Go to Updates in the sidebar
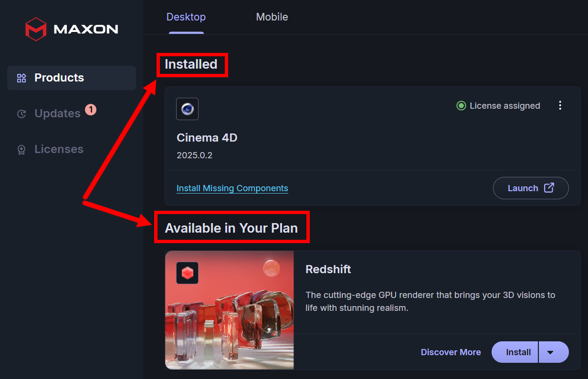 point(57,114)
